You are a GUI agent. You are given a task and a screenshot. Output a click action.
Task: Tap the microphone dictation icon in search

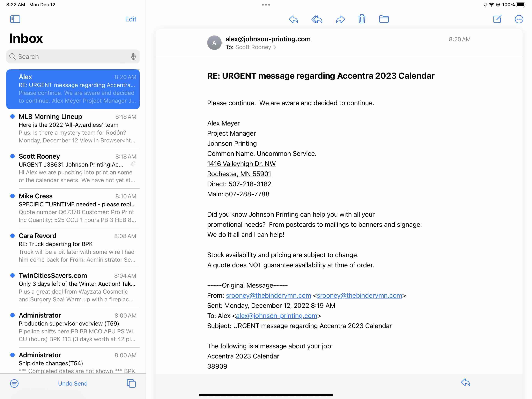coord(133,56)
